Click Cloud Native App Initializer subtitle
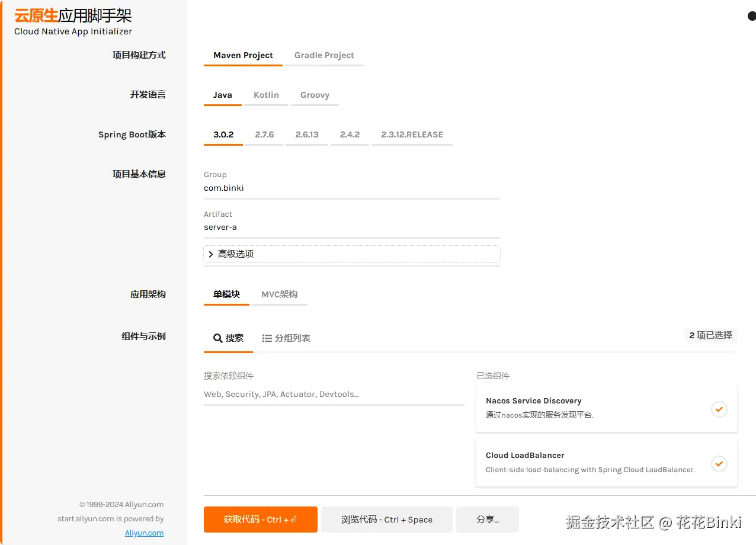The height and width of the screenshot is (545, 756). [73, 32]
